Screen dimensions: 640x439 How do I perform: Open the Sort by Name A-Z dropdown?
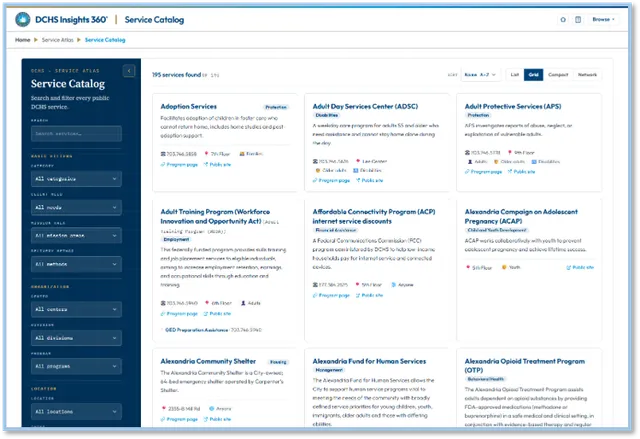pyautogui.click(x=481, y=75)
